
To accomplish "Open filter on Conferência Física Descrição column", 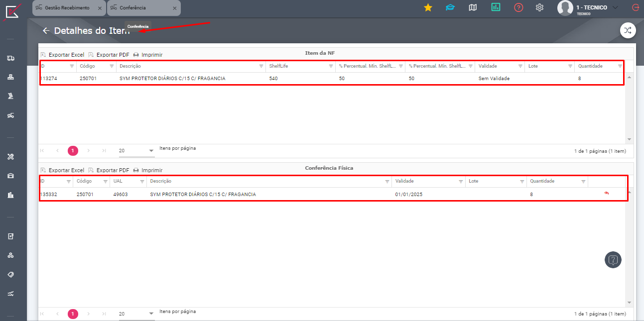I will pyautogui.click(x=387, y=182).
